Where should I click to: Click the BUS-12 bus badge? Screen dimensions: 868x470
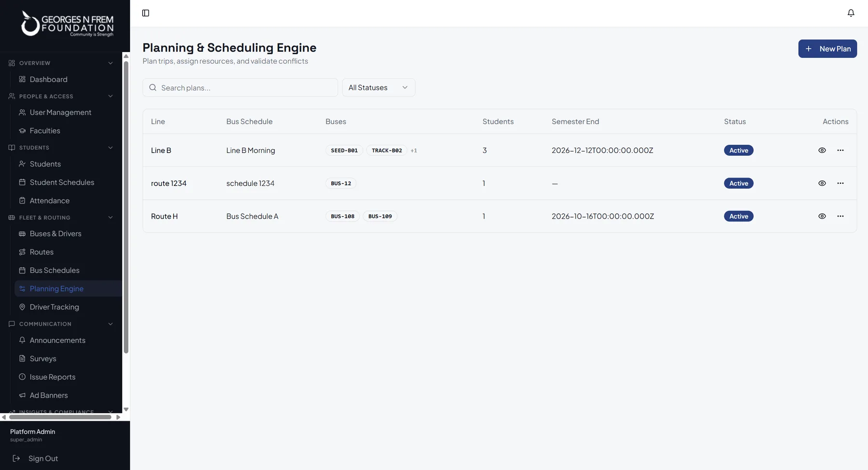341,183
